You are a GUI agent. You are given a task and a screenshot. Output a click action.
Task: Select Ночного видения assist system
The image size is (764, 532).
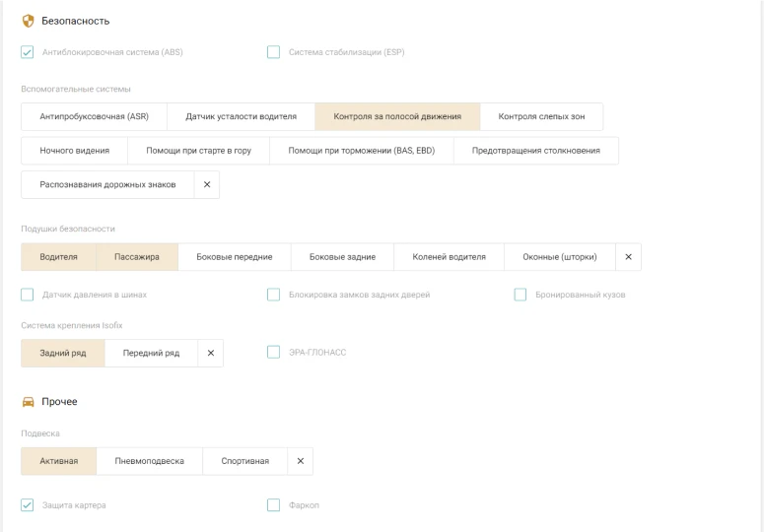[74, 151]
